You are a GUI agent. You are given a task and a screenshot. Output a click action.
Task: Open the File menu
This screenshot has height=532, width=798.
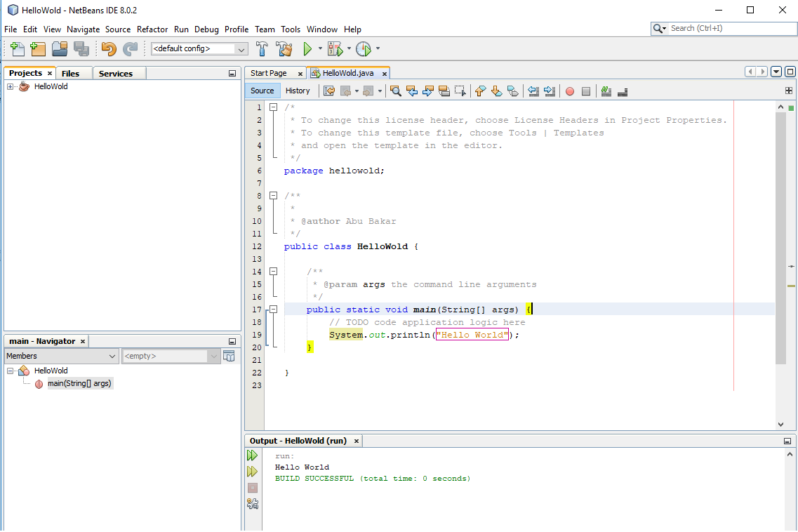11,29
